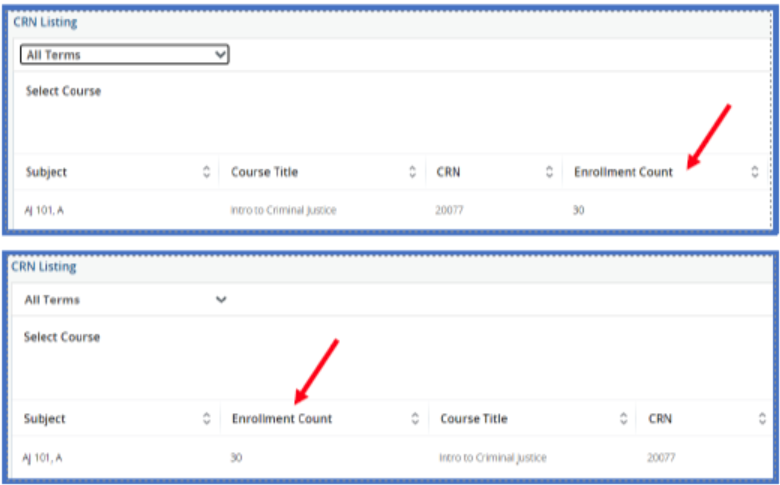Click the Subject sort icon in the top table

[x=207, y=172]
